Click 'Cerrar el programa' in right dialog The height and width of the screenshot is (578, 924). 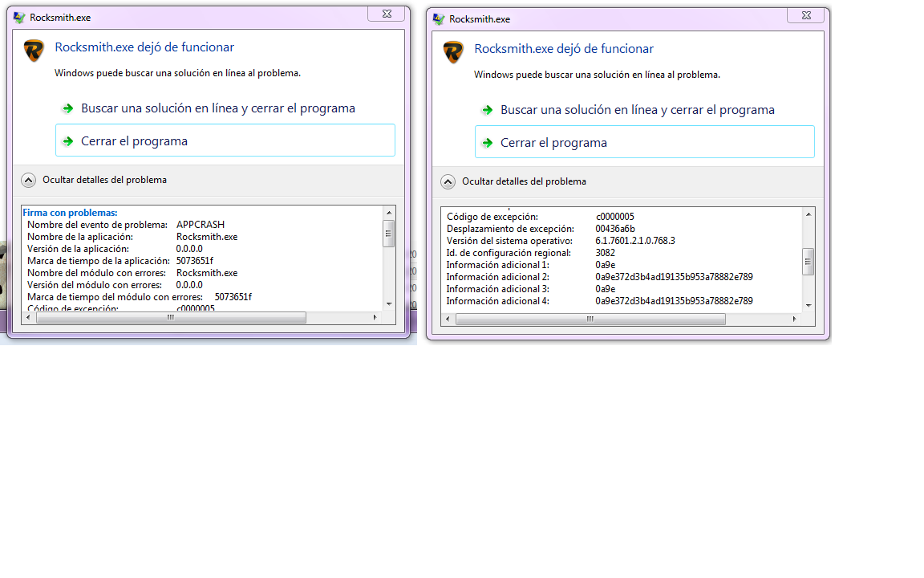click(x=645, y=142)
